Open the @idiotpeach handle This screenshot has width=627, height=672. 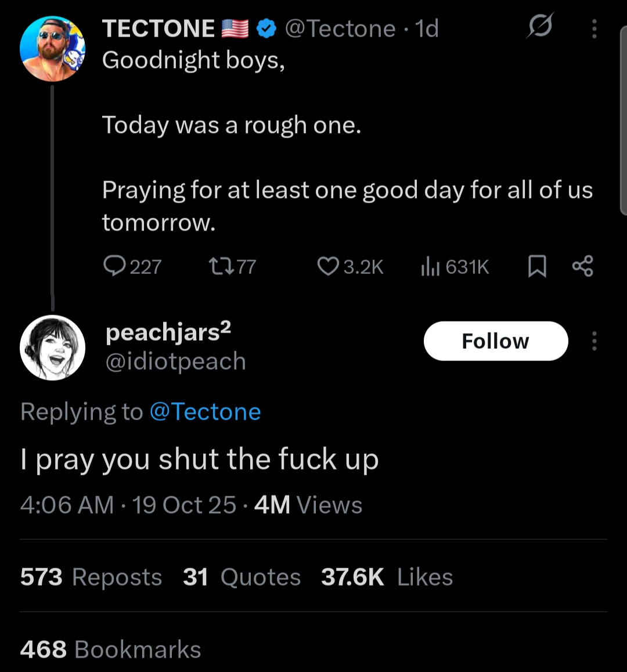175,361
